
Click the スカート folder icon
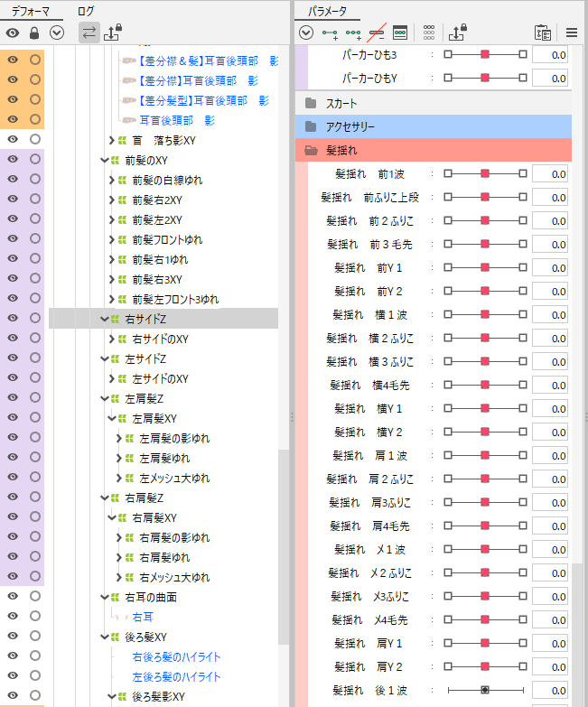tap(310, 103)
